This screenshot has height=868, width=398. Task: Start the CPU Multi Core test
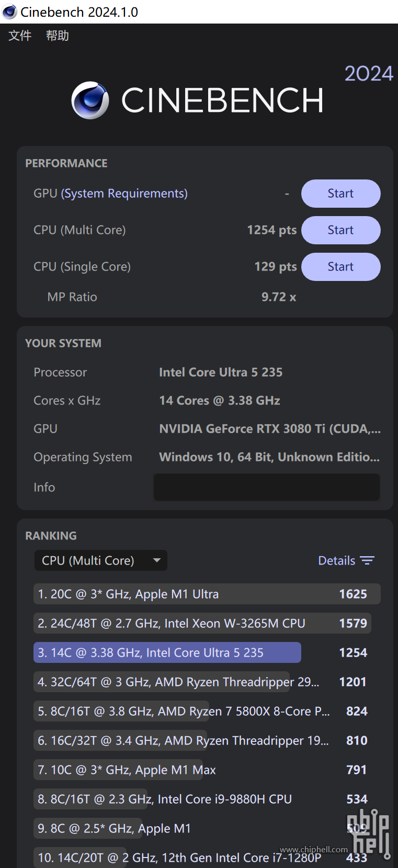click(340, 230)
